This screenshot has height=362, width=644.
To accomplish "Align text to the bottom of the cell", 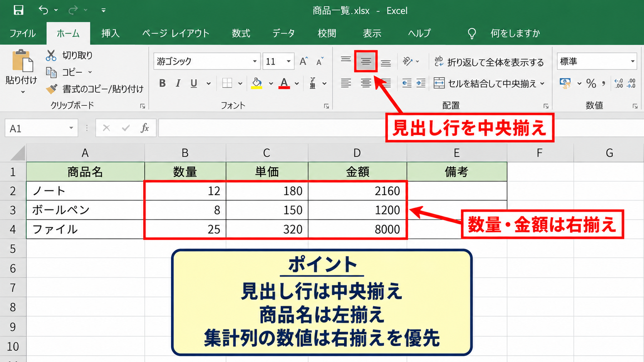I will click(x=386, y=63).
